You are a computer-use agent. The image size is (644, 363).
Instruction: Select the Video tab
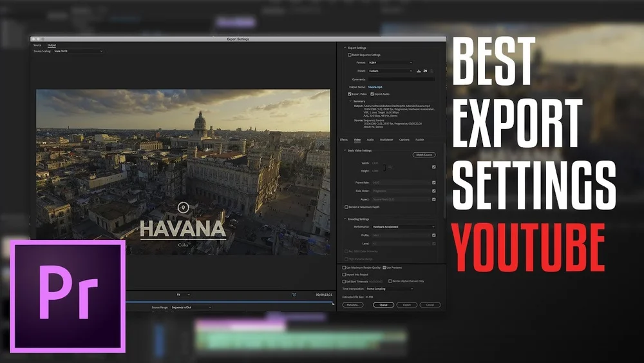point(357,140)
